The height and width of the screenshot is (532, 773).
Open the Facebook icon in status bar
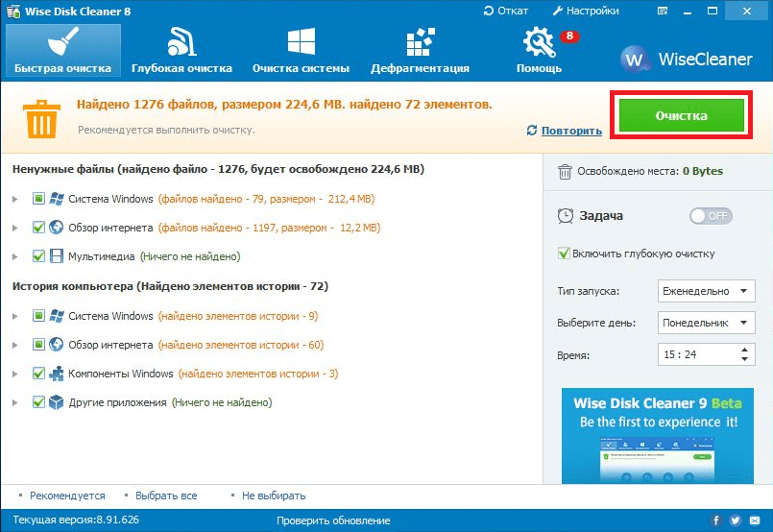713,520
